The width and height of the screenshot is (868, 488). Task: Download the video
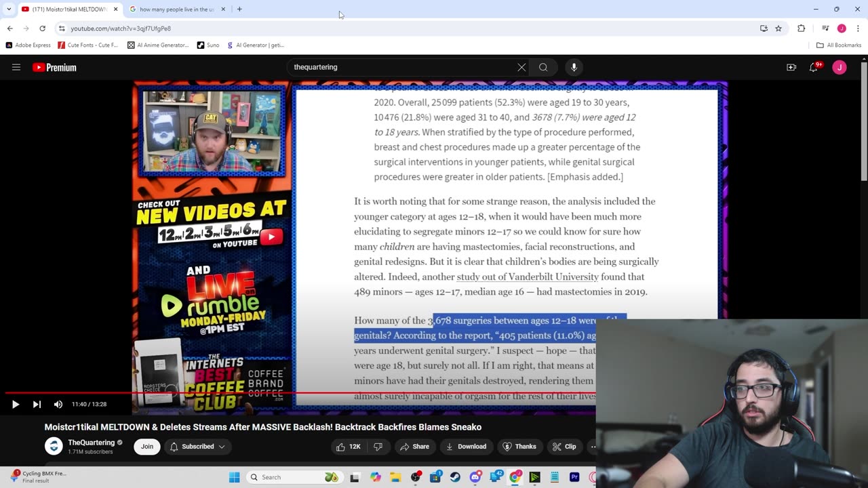click(x=466, y=447)
